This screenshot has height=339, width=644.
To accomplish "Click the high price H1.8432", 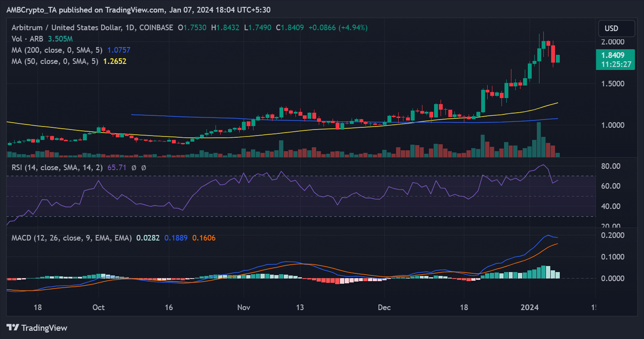I will (225, 28).
